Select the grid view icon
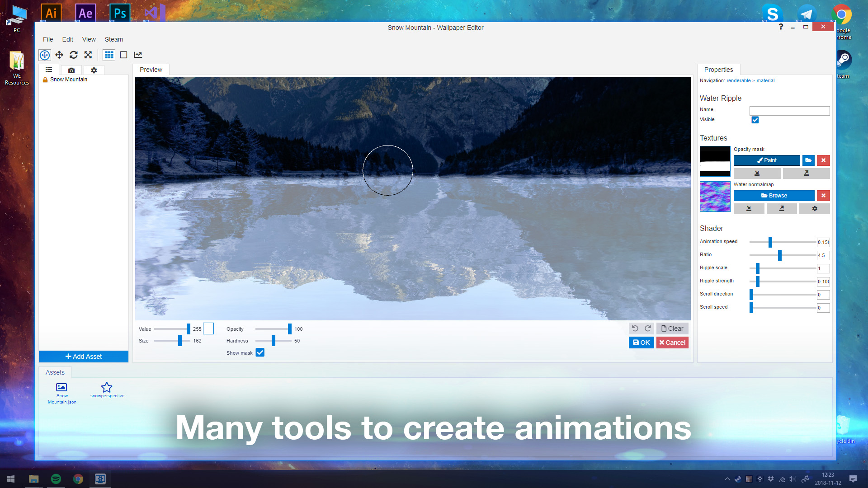 109,55
